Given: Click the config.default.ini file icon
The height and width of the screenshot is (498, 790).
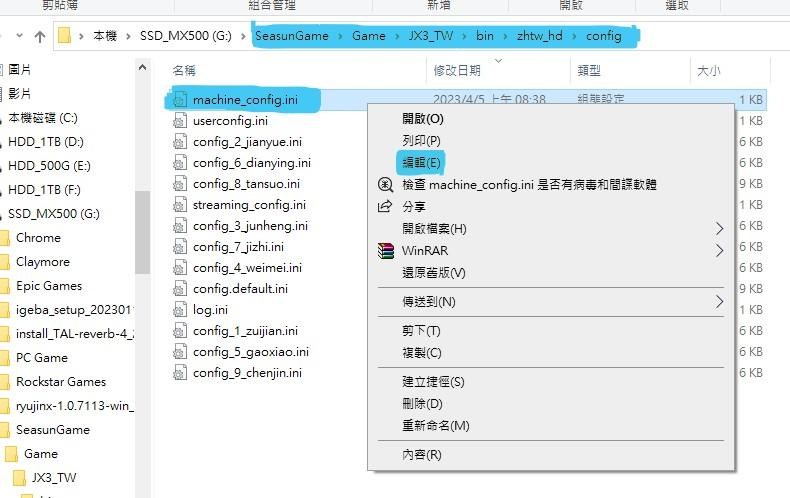Looking at the screenshot, I should [x=180, y=289].
